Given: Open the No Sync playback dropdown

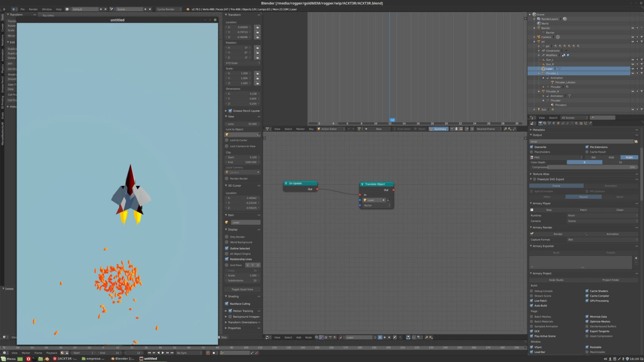Looking at the screenshot, I should tap(189, 353).
